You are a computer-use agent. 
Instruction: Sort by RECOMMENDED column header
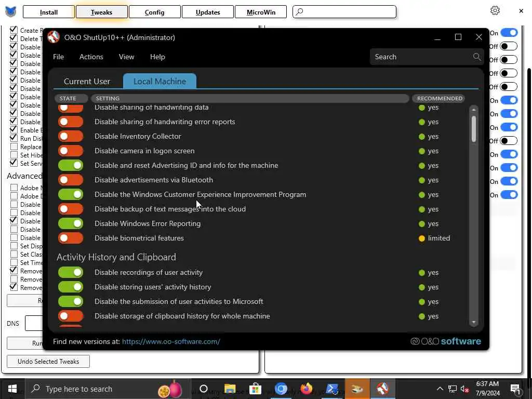pyautogui.click(x=438, y=98)
